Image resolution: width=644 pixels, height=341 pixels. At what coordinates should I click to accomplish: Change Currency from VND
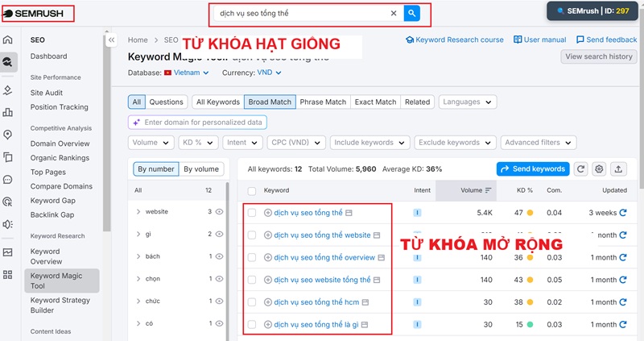click(270, 73)
